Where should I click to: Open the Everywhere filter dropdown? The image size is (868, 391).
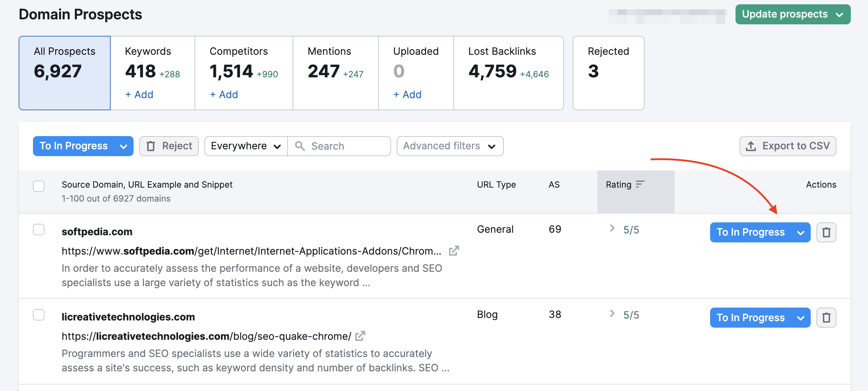(245, 146)
